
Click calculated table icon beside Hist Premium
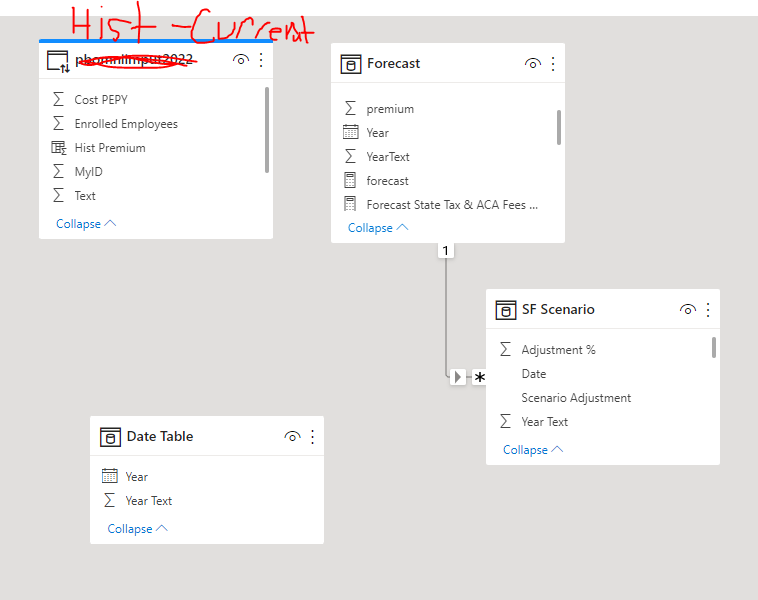(x=59, y=147)
